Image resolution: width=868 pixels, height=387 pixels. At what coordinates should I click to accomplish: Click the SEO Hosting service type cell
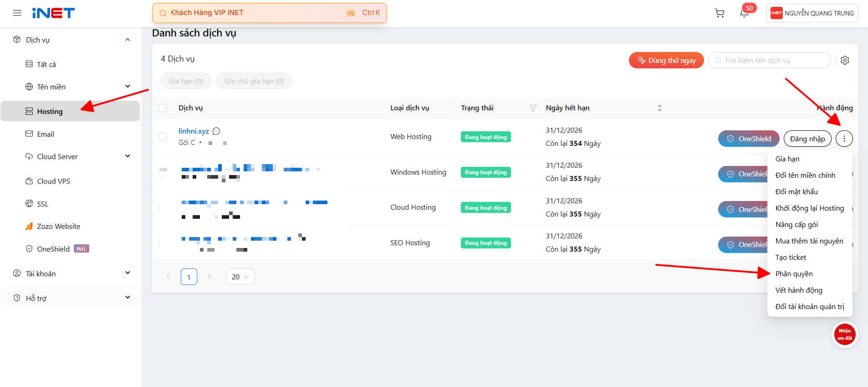point(410,243)
